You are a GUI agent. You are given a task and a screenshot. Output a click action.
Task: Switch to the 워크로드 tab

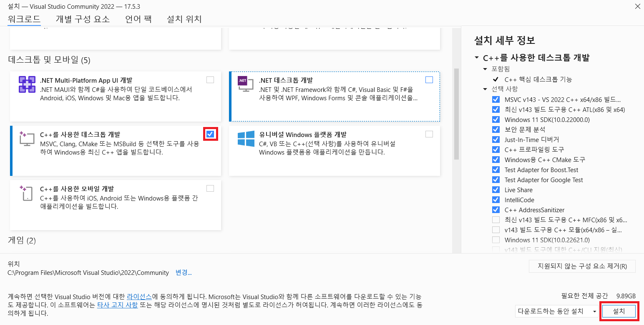click(24, 19)
